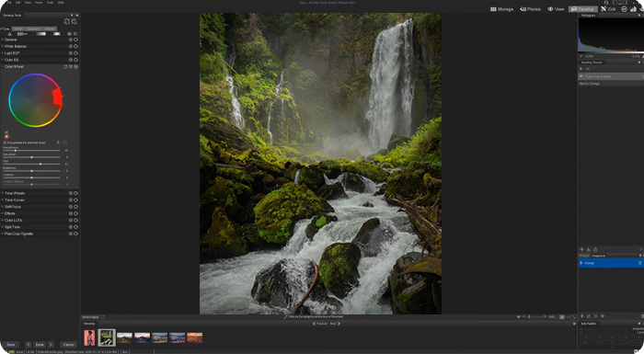Expand the Post-Crop Vignette group
The height and width of the screenshot is (354, 644).
(x=3, y=234)
